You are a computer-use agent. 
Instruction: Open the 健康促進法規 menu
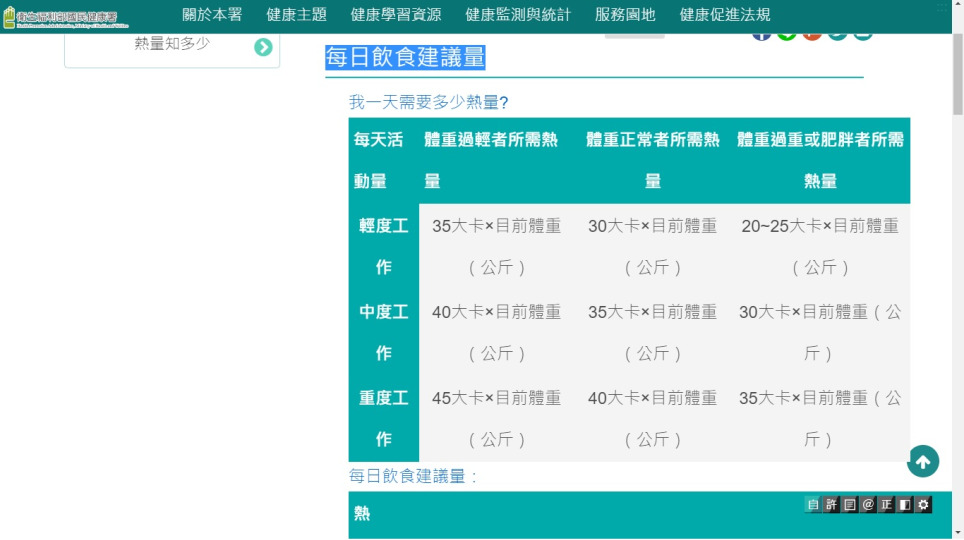725,15
